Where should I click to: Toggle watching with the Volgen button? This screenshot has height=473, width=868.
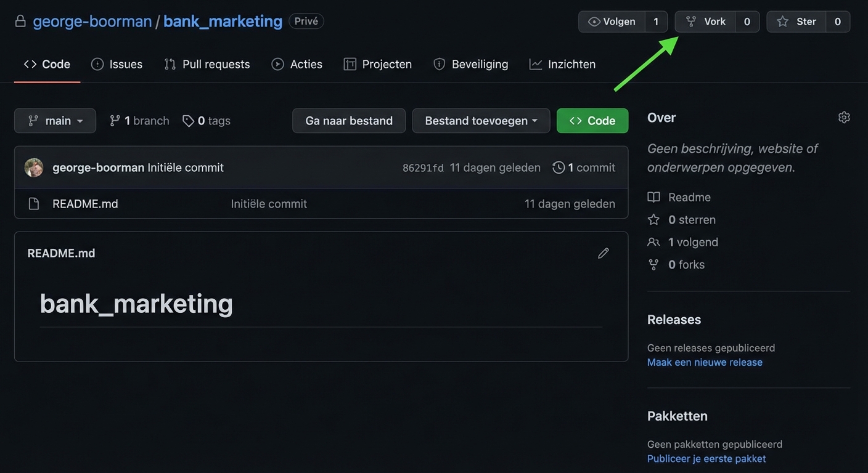(612, 20)
